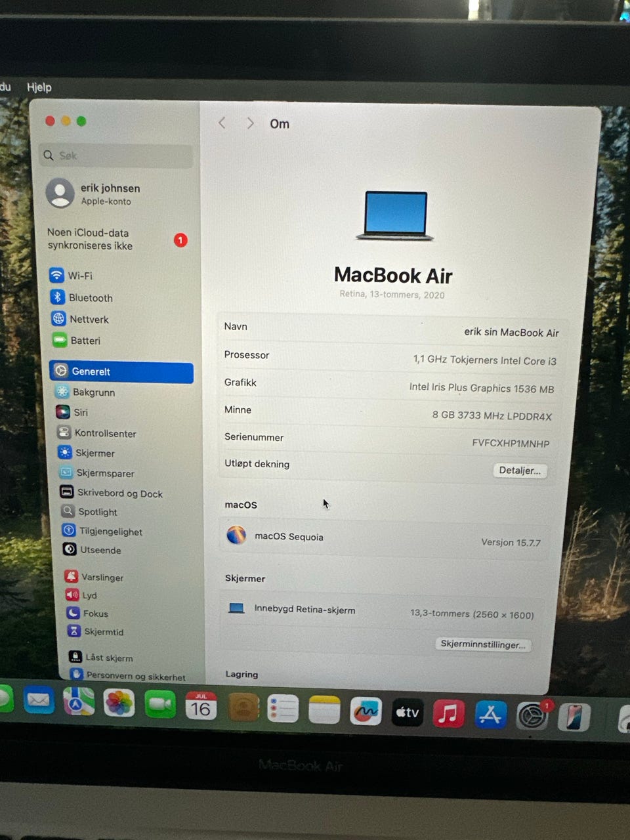Open Batteri settings
This screenshot has height=840, width=630.
pos(76,341)
